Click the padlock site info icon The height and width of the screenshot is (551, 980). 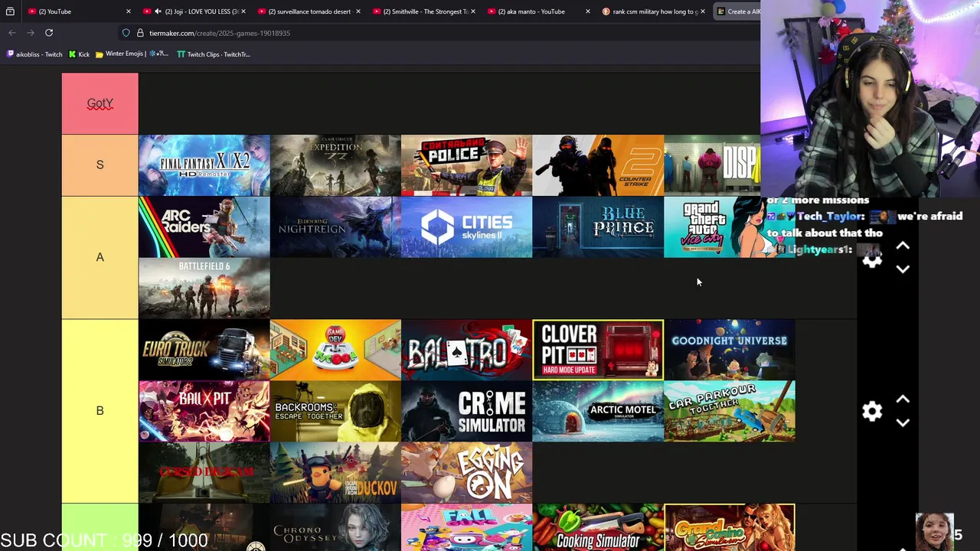pyautogui.click(x=140, y=33)
